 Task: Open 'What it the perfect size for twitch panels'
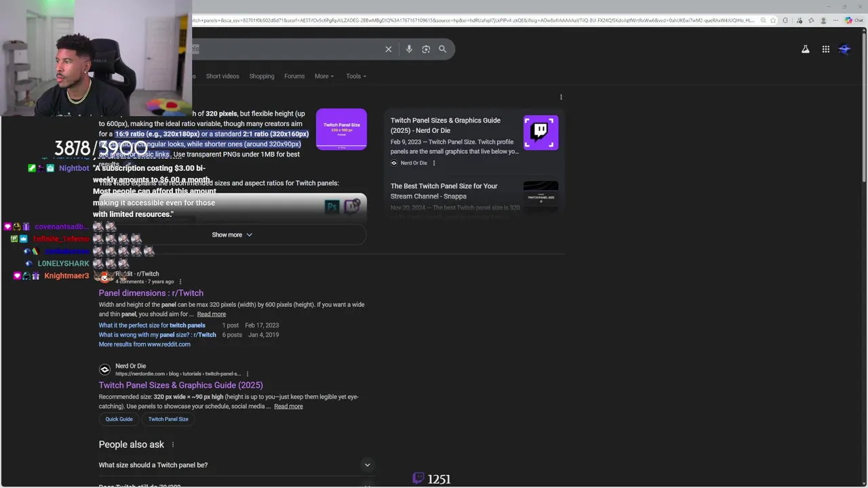pyautogui.click(x=152, y=325)
